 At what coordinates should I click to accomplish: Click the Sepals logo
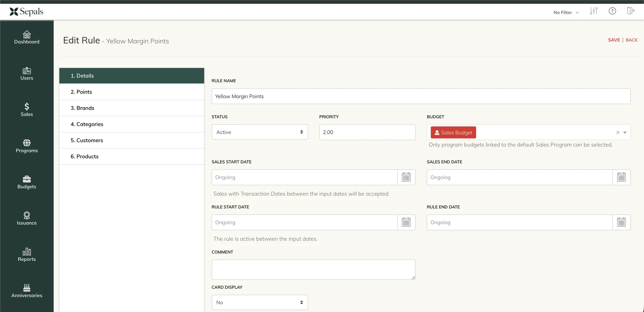tap(26, 12)
